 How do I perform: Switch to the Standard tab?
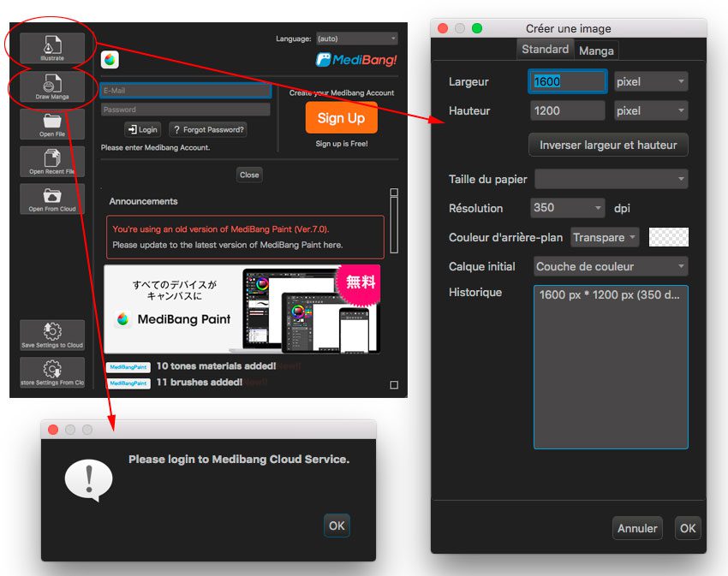[x=545, y=49]
